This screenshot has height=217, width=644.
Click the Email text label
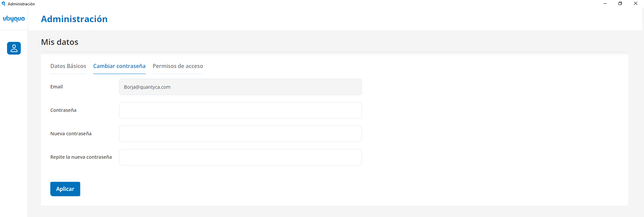click(57, 87)
